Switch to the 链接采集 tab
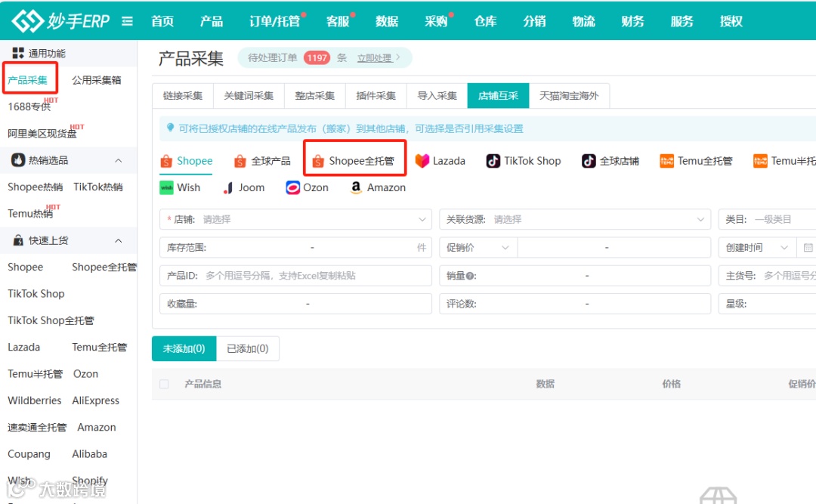The image size is (816, 504). point(183,96)
